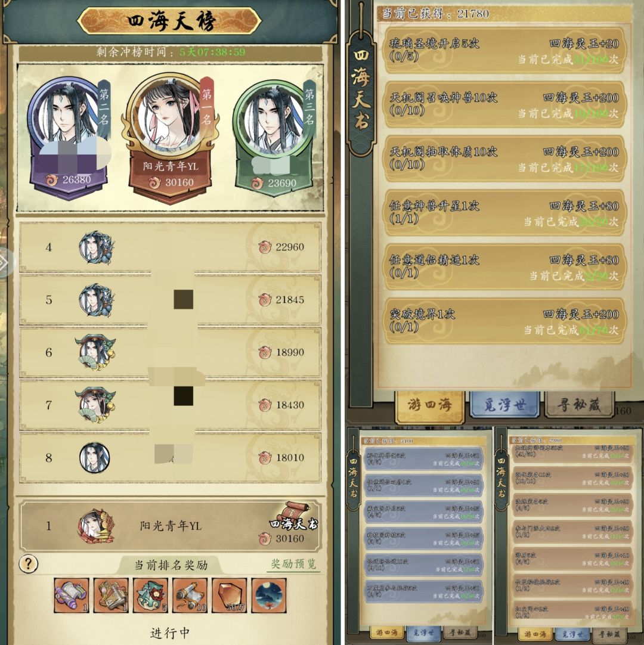Click the 进行中 status button
This screenshot has width=644, height=645.
click(x=170, y=632)
